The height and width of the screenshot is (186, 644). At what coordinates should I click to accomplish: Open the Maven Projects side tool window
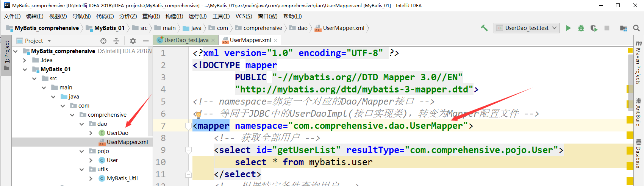pos(638,63)
